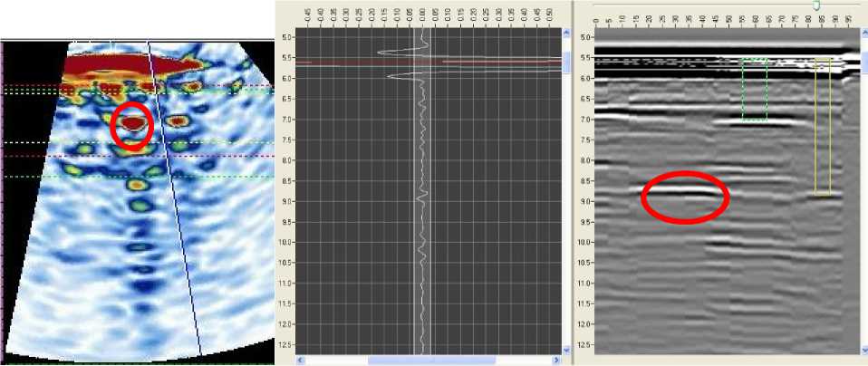Select the yellow box marker in the B-scan
Viewport: 868px width, 366px height.
tap(823, 126)
